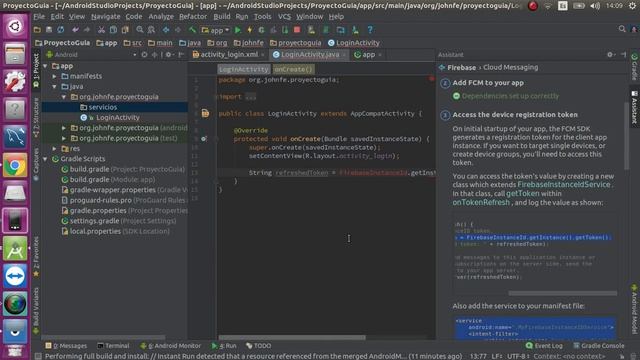640x360 pixels.
Task: Open Assistant panel gear settings
Action: (x=610, y=54)
